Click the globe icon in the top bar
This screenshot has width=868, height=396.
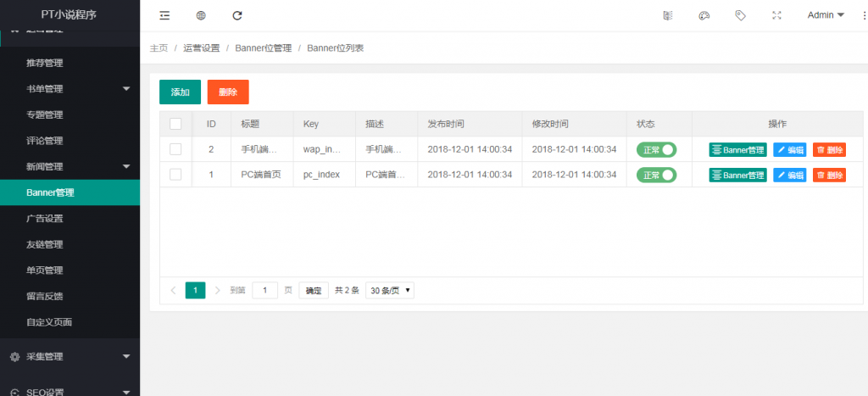201,15
